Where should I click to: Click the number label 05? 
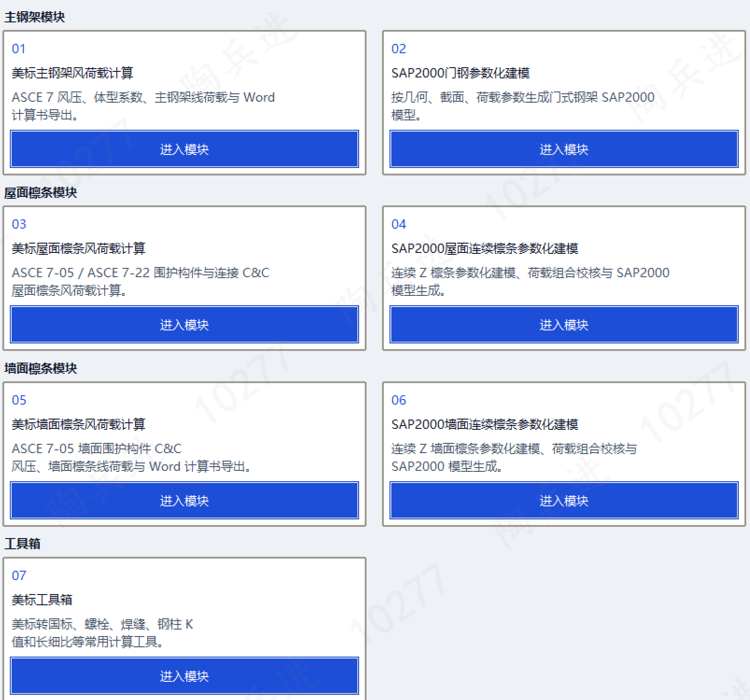(x=19, y=400)
